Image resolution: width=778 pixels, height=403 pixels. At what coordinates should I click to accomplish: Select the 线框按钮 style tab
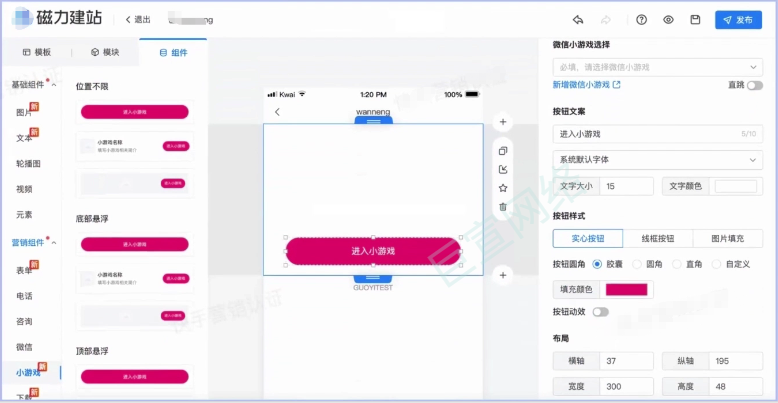coord(657,239)
